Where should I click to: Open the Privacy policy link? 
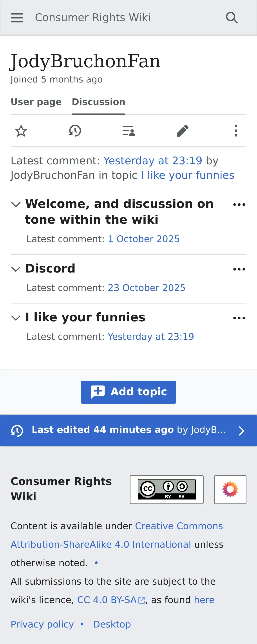tap(42, 624)
